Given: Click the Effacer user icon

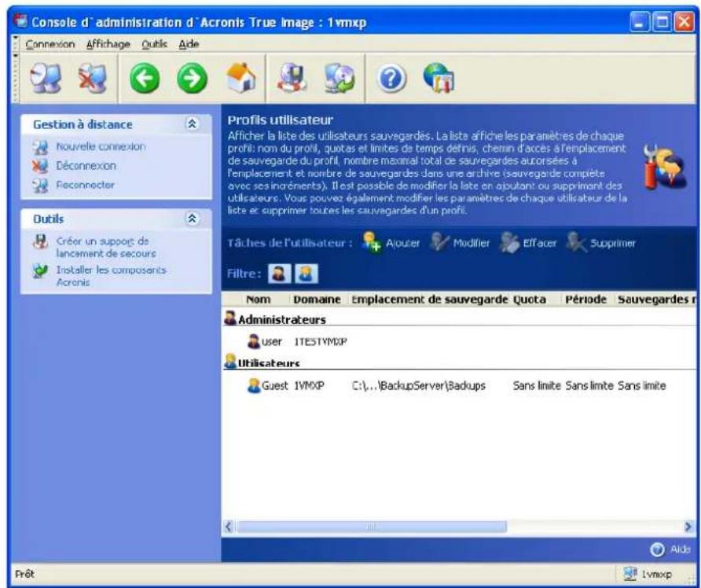Looking at the screenshot, I should [508, 242].
